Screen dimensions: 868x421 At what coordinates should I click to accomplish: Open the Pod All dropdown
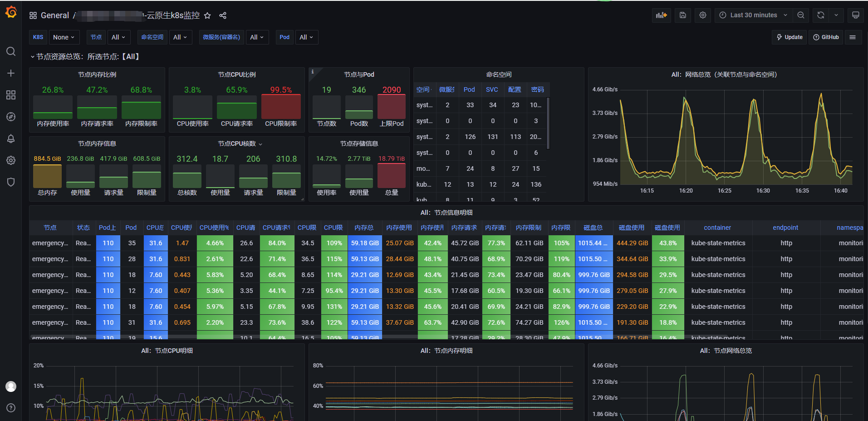pos(307,37)
